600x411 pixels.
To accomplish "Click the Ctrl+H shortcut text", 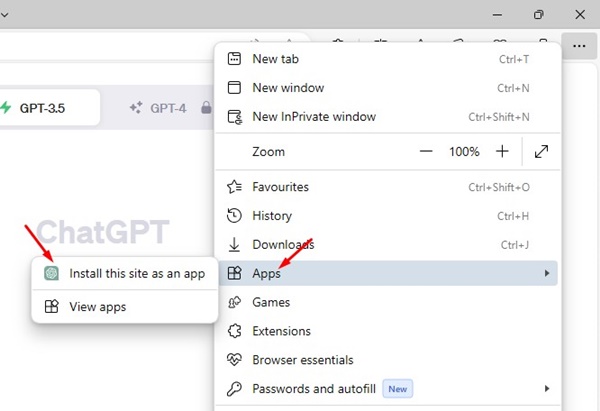I will [513, 216].
